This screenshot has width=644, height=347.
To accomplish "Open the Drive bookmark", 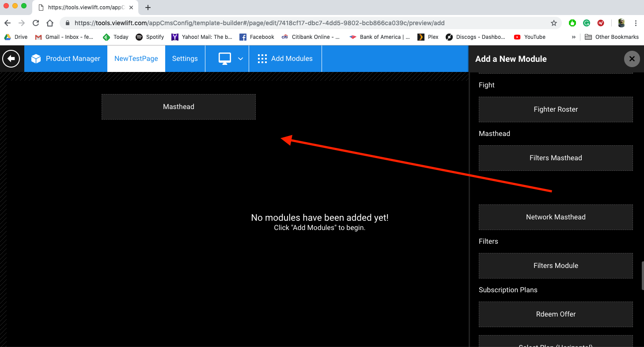I will (x=16, y=37).
